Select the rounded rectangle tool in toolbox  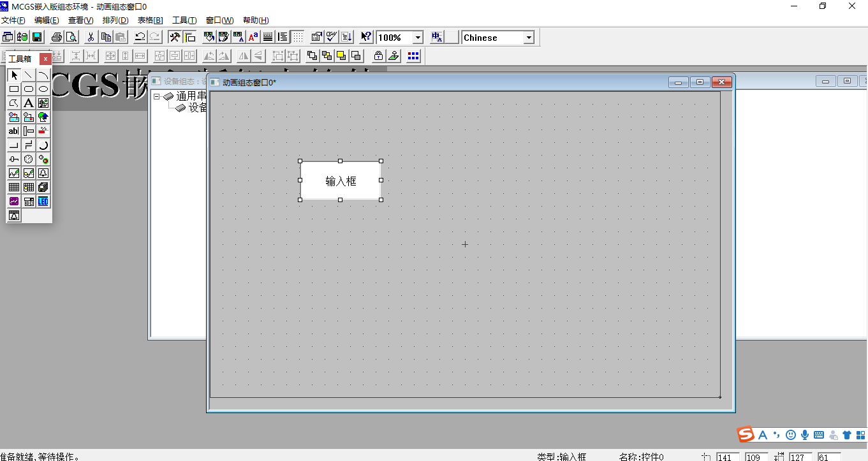(29, 89)
